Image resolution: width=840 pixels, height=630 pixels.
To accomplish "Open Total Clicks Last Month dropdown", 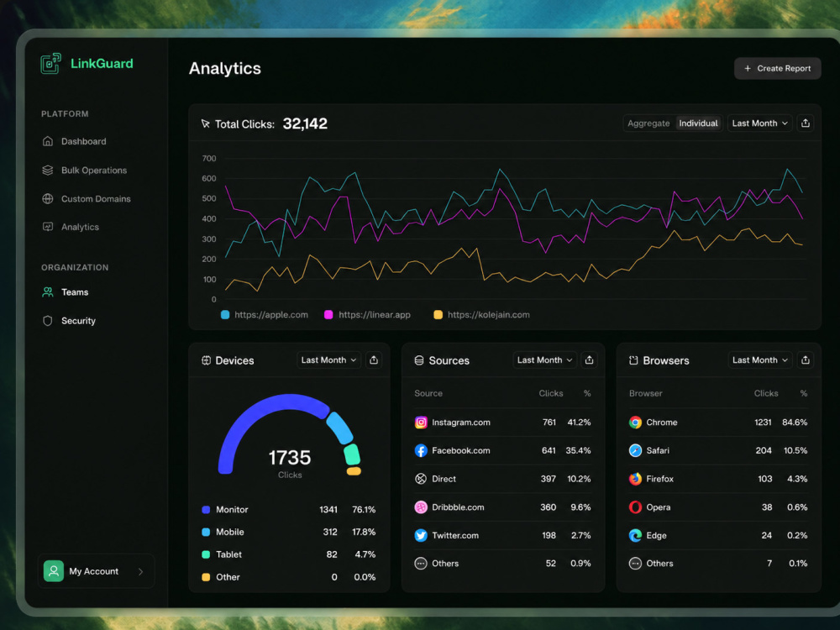I will coord(759,123).
